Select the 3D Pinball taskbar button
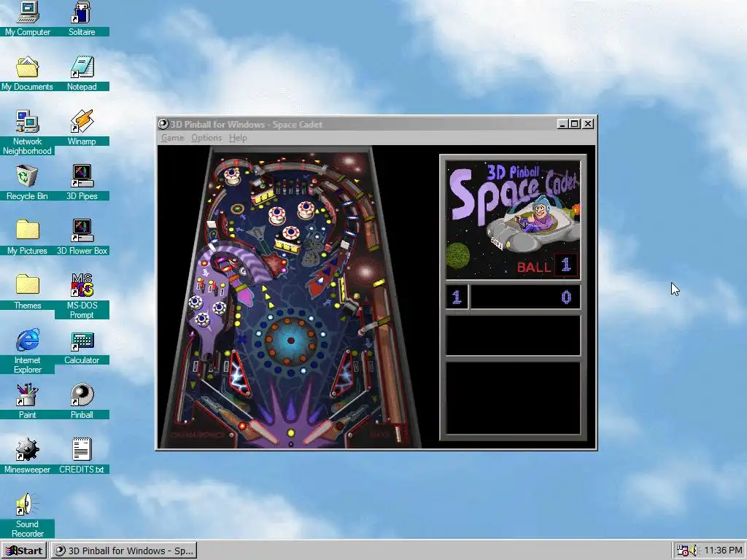Image resolution: width=747 pixels, height=560 pixels. [x=124, y=551]
